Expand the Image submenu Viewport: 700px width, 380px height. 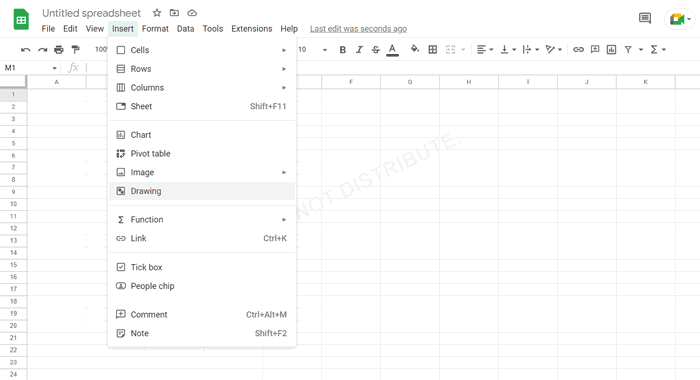202,172
